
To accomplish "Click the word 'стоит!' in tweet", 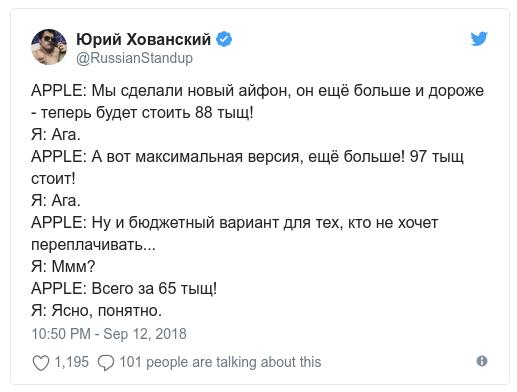I will coord(53,179).
